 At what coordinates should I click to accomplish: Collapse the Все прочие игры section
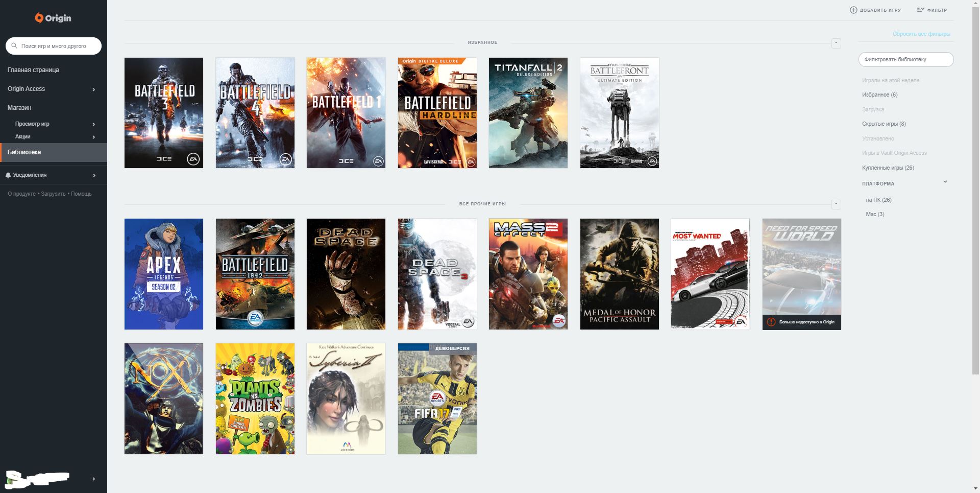point(836,204)
